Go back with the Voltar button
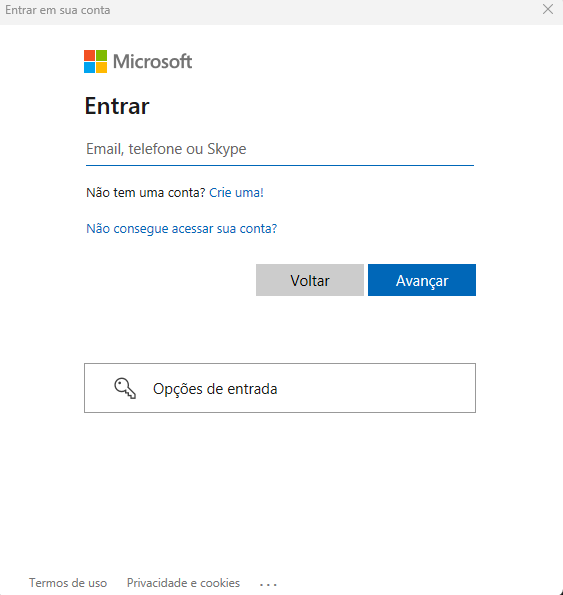This screenshot has width=563, height=595. [x=310, y=280]
